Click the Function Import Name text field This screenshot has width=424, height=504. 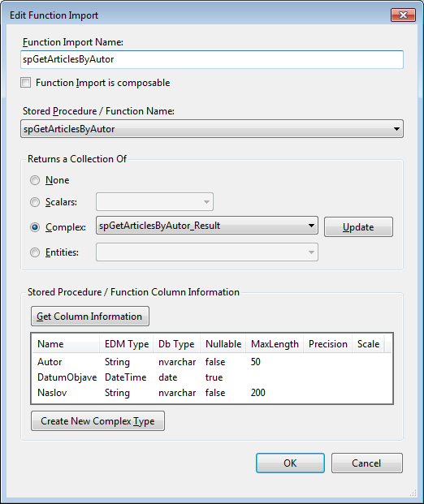pos(212,59)
